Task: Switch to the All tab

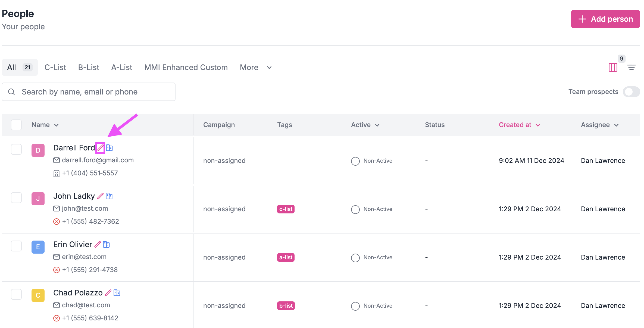Action: tap(20, 67)
